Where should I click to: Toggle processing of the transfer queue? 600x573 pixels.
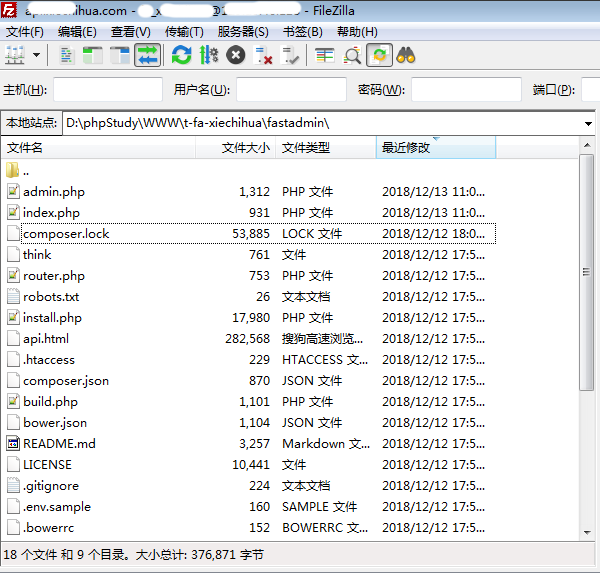(x=209, y=55)
